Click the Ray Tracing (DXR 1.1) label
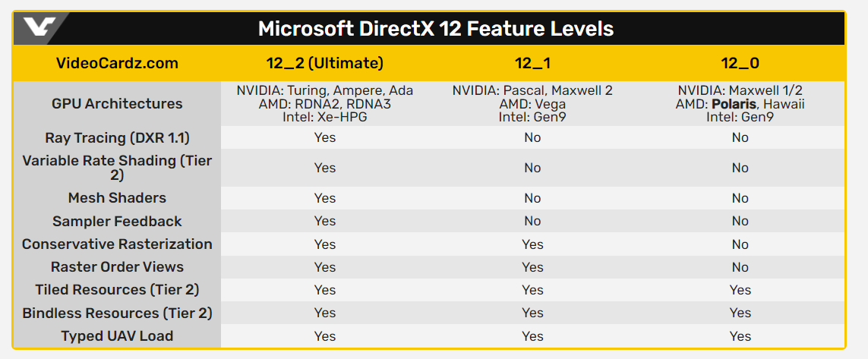 [x=117, y=137]
